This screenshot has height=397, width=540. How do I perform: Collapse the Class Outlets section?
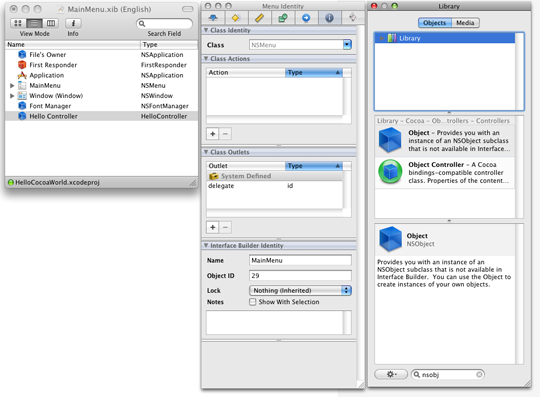pos(206,152)
